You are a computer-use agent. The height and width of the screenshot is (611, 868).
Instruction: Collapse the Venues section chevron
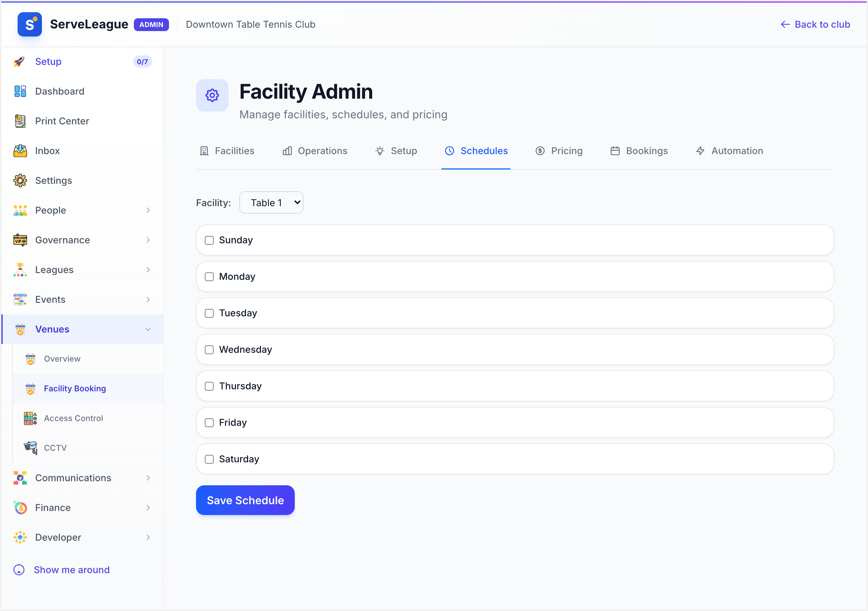[x=148, y=329]
